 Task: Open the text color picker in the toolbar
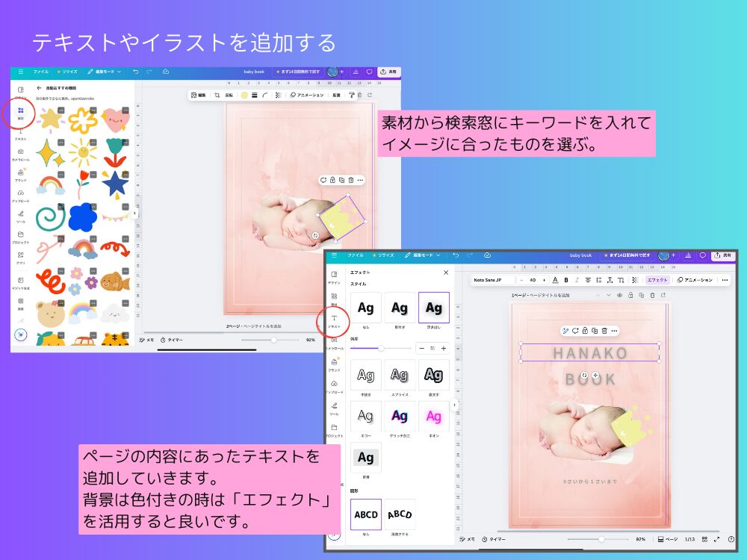click(555, 280)
